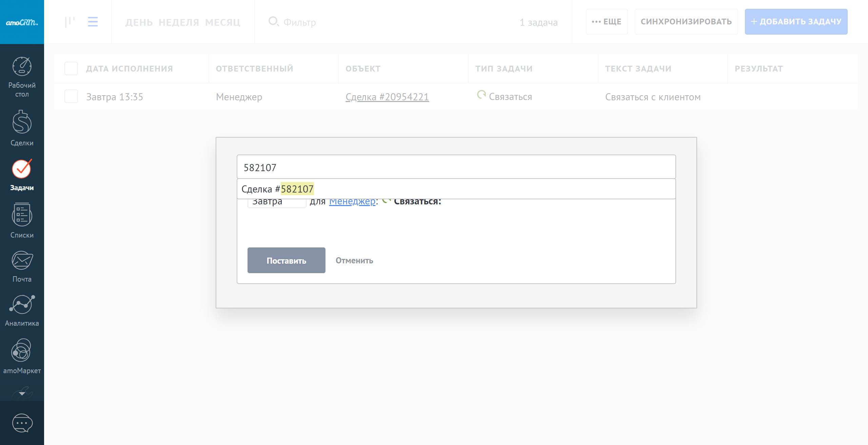Switch to МЕСЯЦ view tab
The width and height of the screenshot is (868, 445).
pyautogui.click(x=222, y=22)
